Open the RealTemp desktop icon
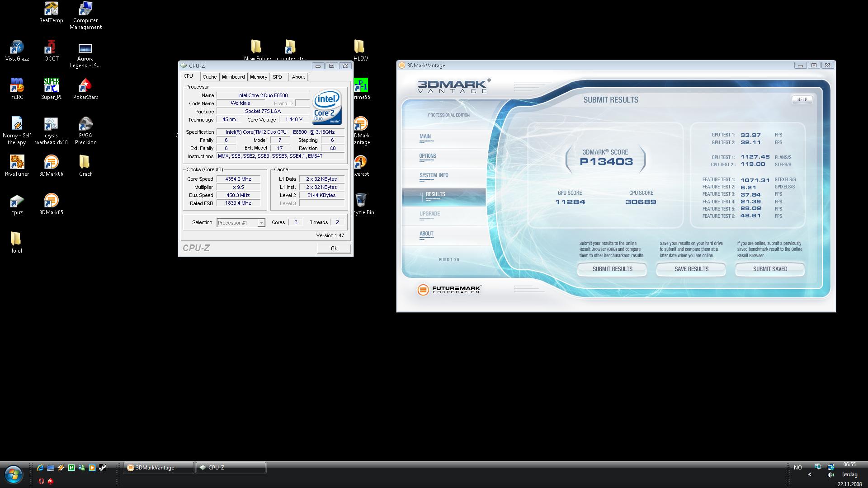 pos(51,12)
